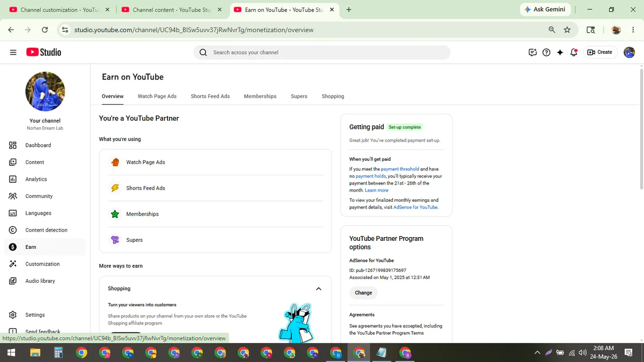Open the notifications bell
The image size is (644, 362).
574,52
